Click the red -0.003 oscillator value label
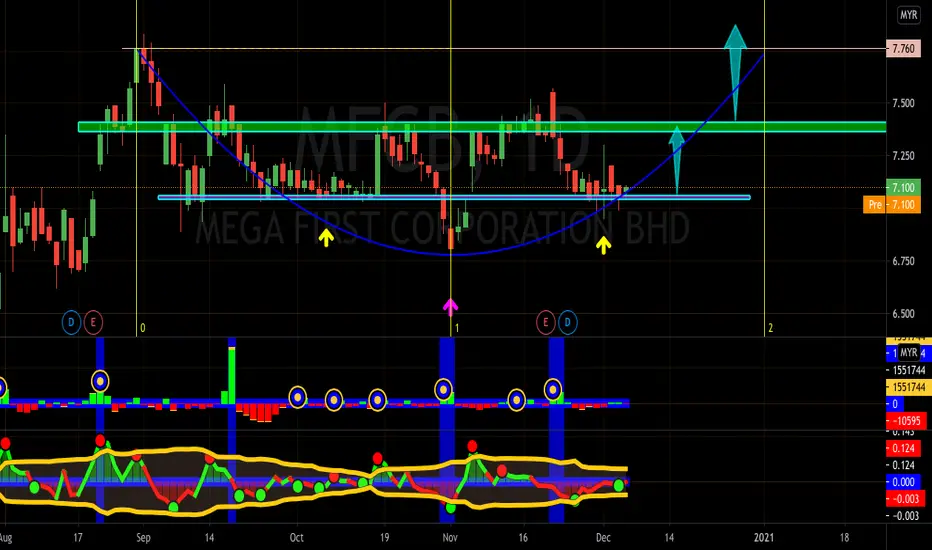Screen dimensions: 932x550 [x=906, y=498]
